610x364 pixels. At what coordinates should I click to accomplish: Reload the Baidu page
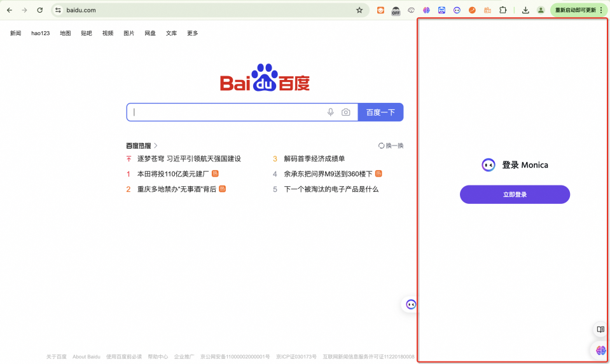tap(39, 10)
